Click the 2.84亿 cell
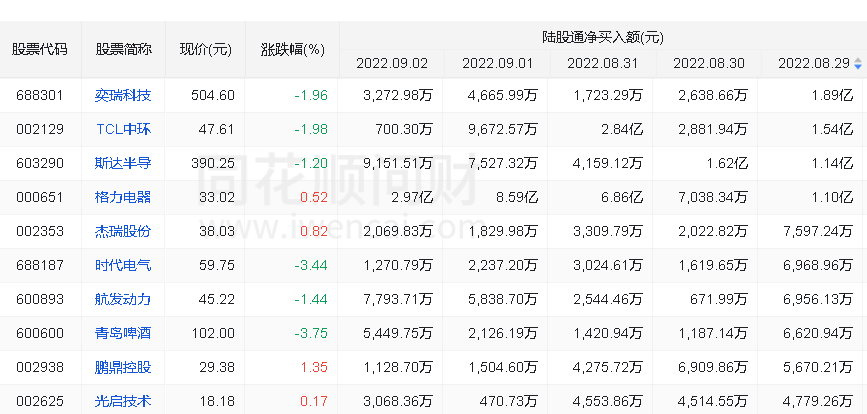The width and height of the screenshot is (867, 414). [x=622, y=129]
